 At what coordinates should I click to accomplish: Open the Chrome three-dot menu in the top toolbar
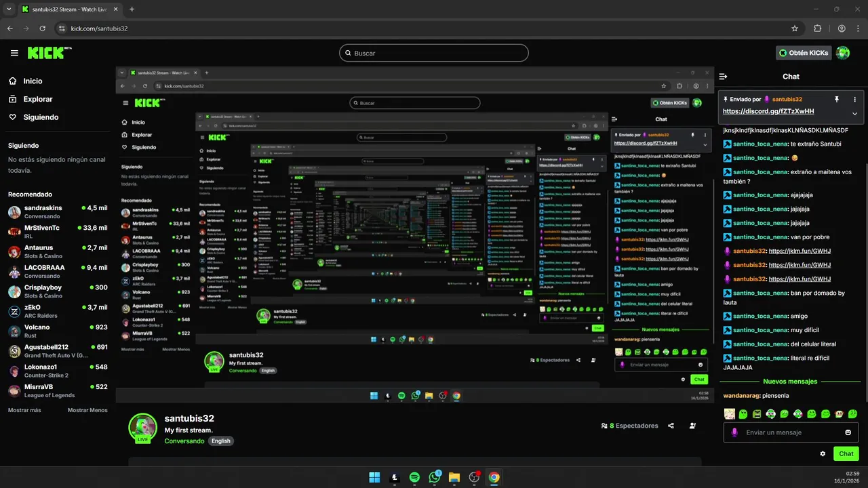click(x=857, y=28)
